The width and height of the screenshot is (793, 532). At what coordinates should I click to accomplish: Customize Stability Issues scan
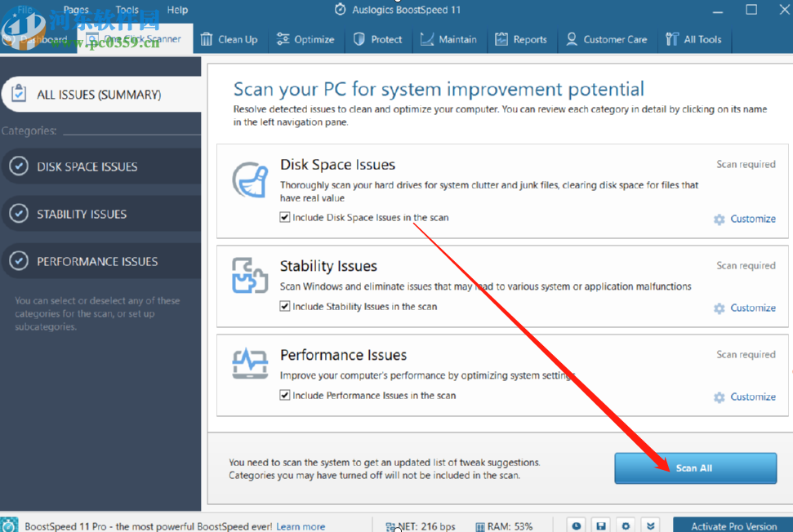[752, 308]
